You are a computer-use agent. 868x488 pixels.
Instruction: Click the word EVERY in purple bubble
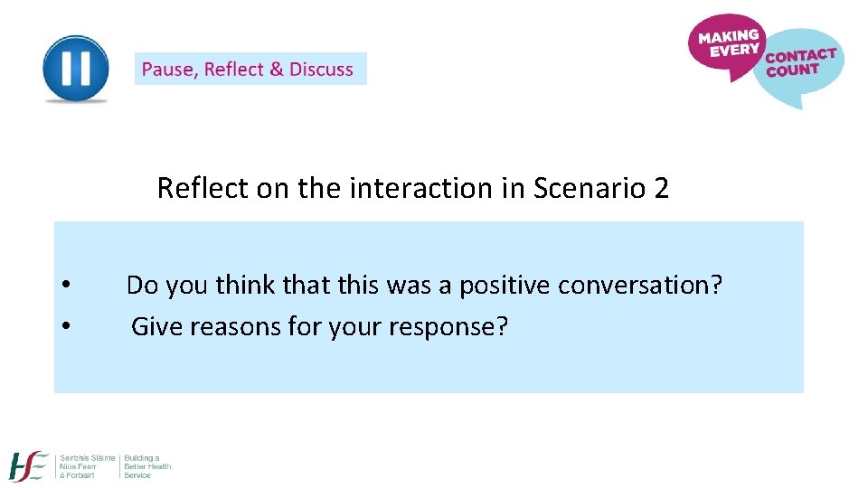click(733, 52)
